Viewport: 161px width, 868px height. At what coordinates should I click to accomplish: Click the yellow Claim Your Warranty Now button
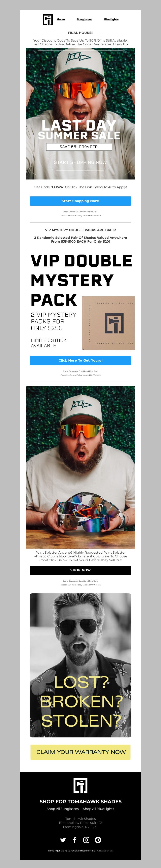coord(80,752)
